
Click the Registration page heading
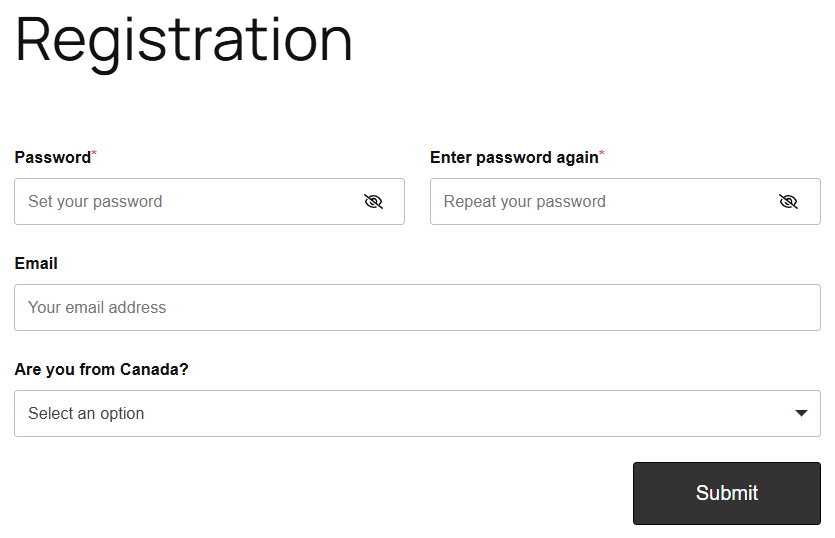point(184,40)
